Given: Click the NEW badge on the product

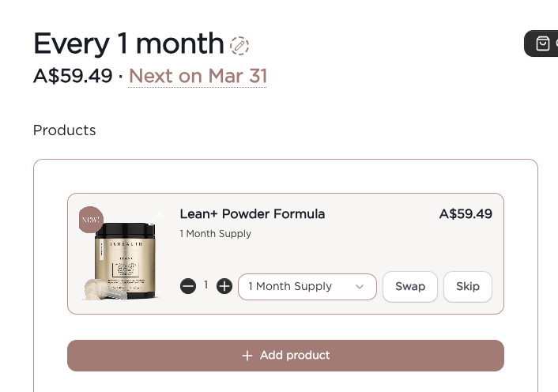Looking at the screenshot, I should [91, 220].
